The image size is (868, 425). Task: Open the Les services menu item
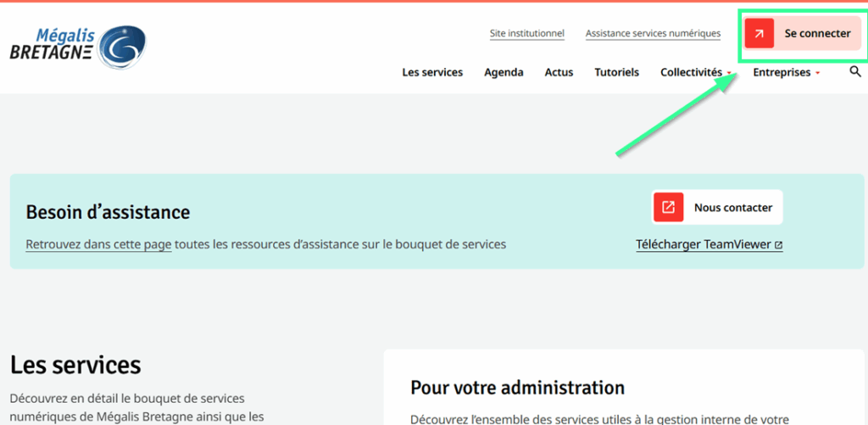tap(432, 73)
